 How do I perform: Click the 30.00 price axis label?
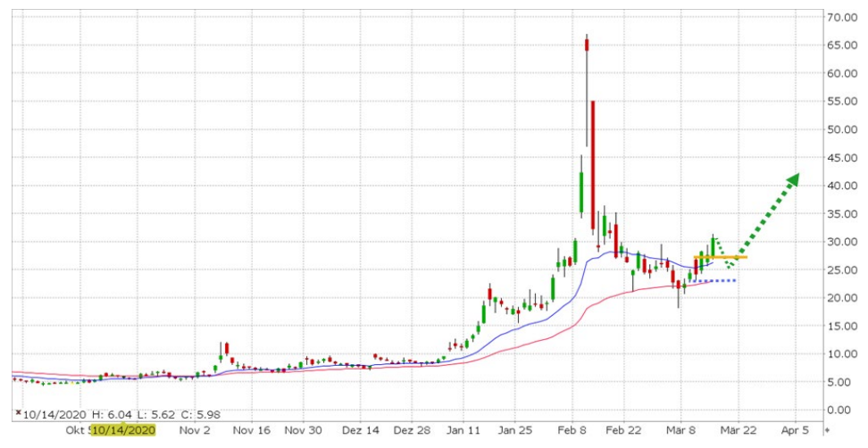point(842,242)
